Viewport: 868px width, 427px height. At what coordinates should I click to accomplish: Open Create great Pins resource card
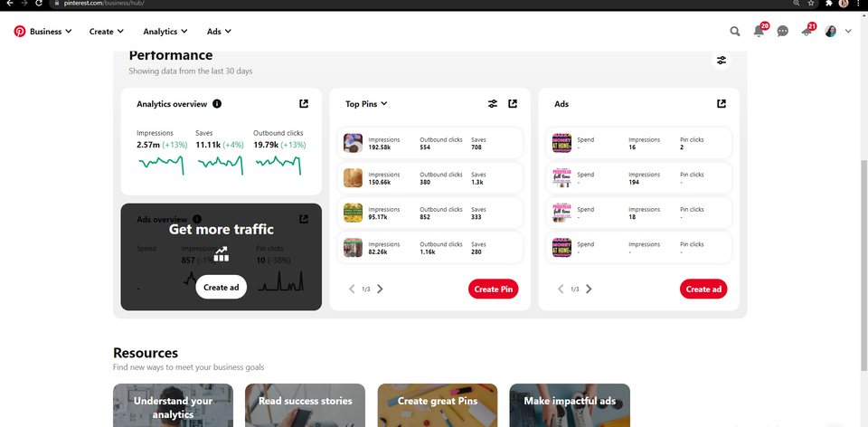(x=438, y=405)
